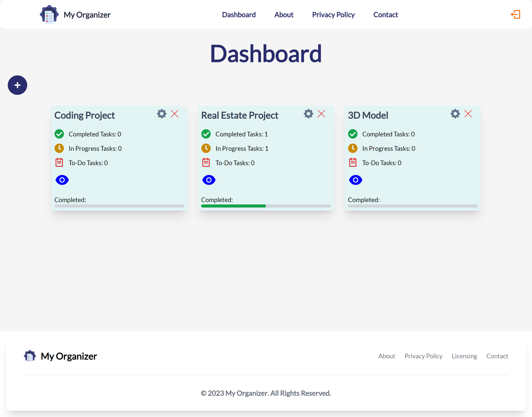
Task: Click 'To-Do Tasks: 0' on Coding Project card
Action: click(x=88, y=163)
